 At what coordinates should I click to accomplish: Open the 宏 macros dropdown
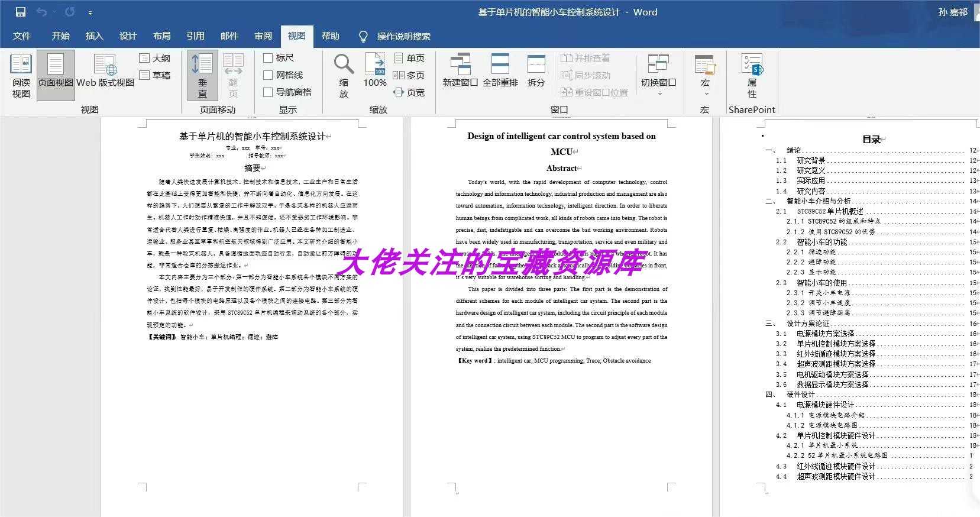(x=705, y=76)
